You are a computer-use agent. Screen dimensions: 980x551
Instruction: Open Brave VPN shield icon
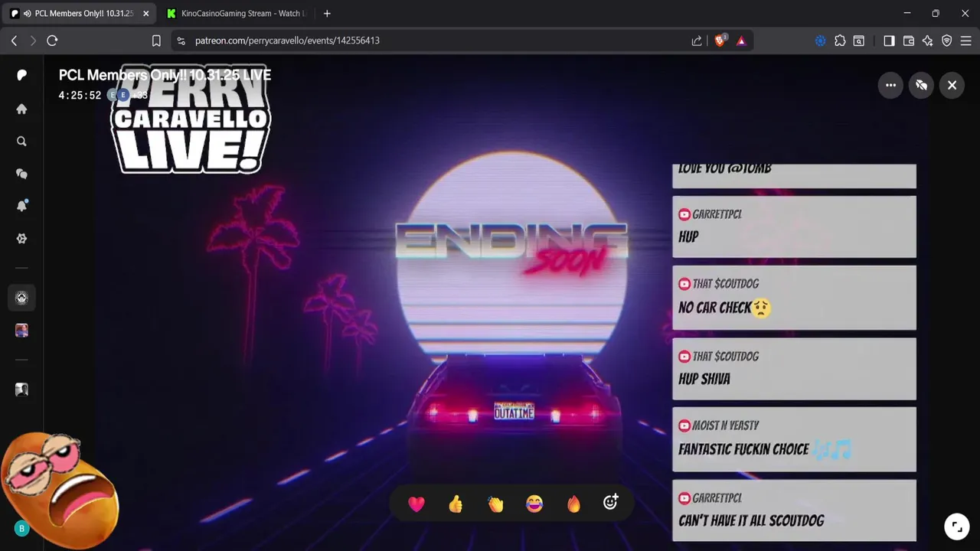pos(947,41)
